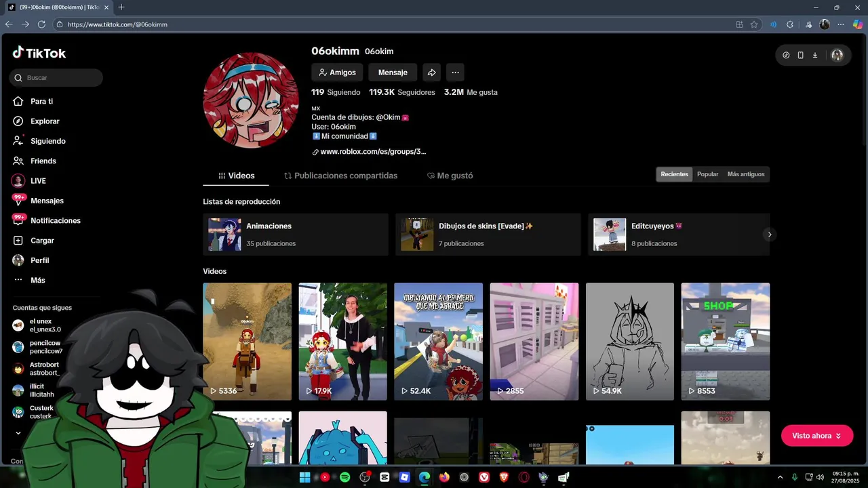Show hidden system tray icons
The image size is (868, 488).
780,477
